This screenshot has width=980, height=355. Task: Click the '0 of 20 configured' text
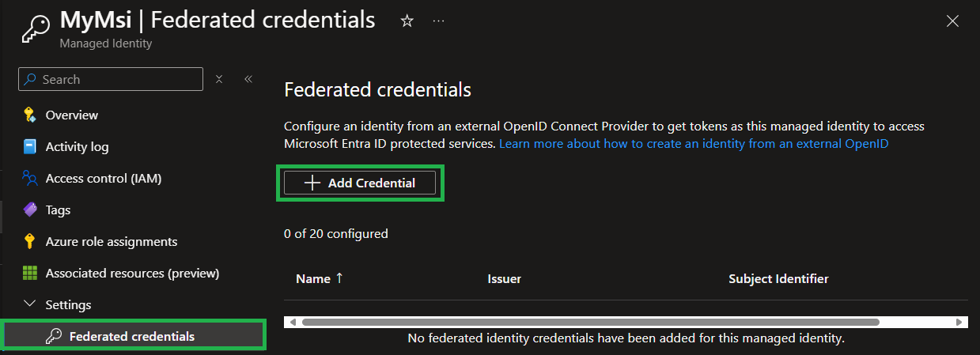pos(336,233)
